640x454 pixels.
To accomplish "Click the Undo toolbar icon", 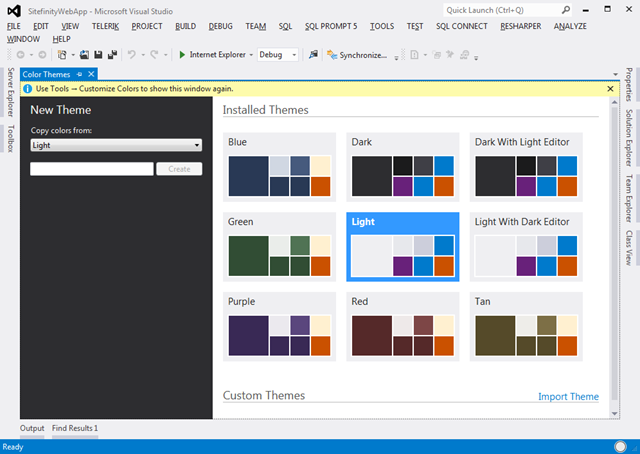I will pyautogui.click(x=132, y=55).
